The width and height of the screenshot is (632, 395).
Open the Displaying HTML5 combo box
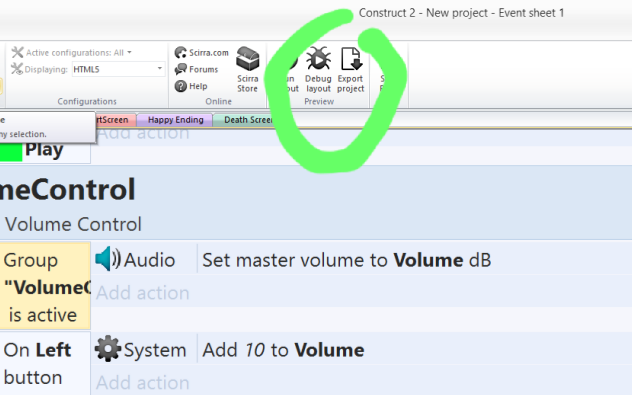coord(118,69)
